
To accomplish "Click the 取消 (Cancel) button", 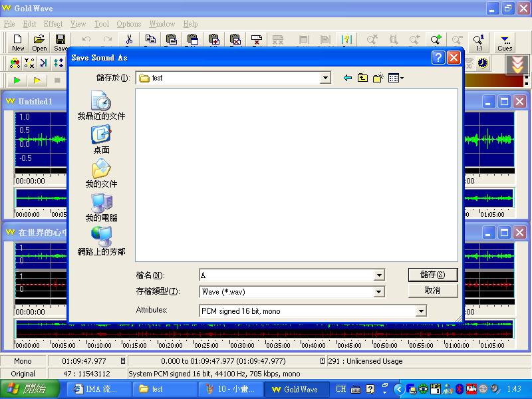I will pos(432,291).
